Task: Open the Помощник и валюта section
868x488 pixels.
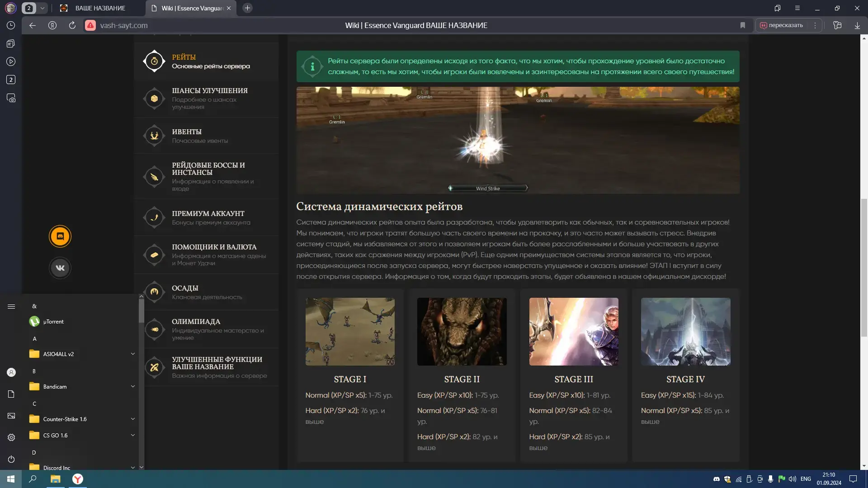Action: (x=206, y=255)
